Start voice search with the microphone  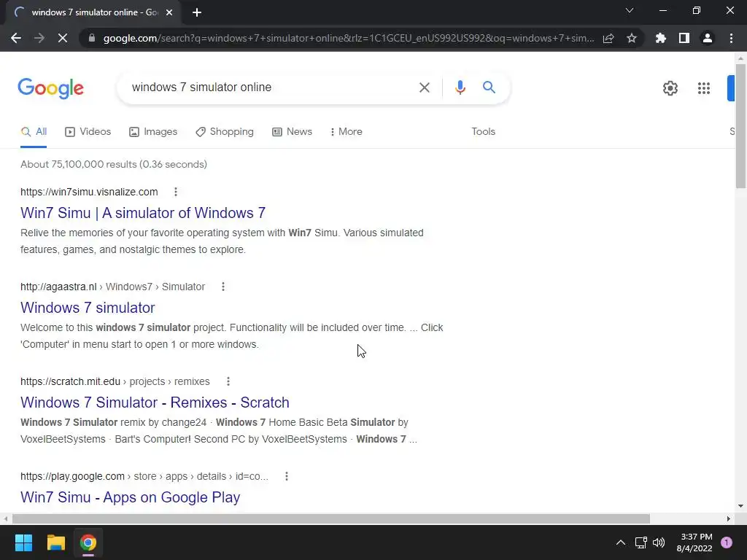460,87
